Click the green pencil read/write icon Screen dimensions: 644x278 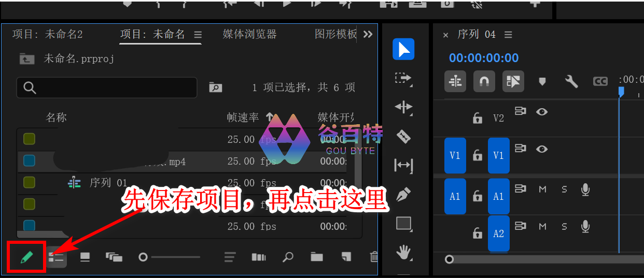coord(27,257)
